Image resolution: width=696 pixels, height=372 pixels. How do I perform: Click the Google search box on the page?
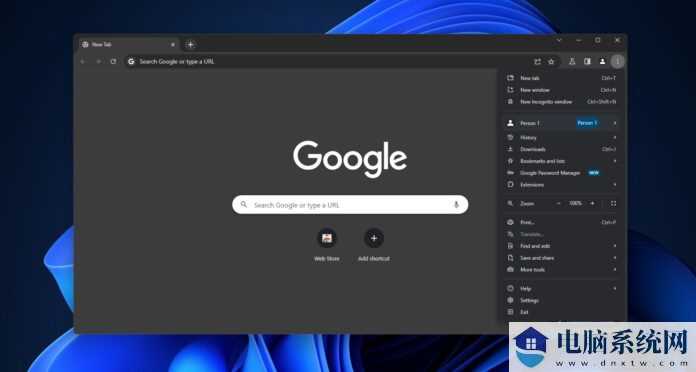350,205
